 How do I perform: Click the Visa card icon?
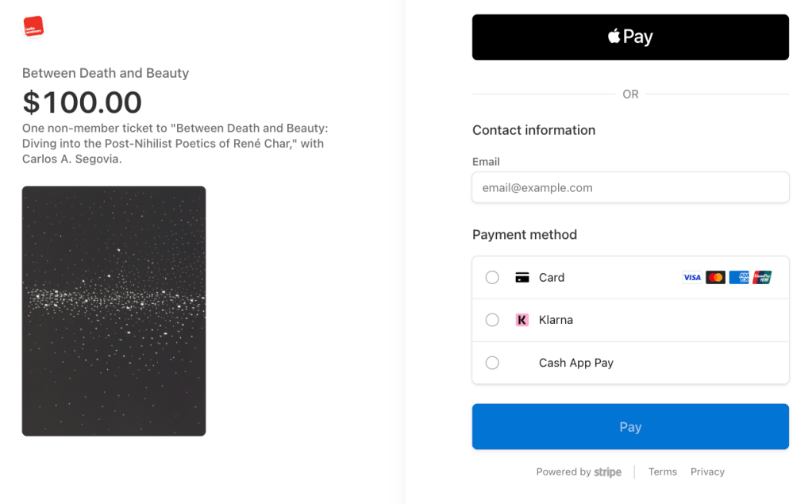692,278
